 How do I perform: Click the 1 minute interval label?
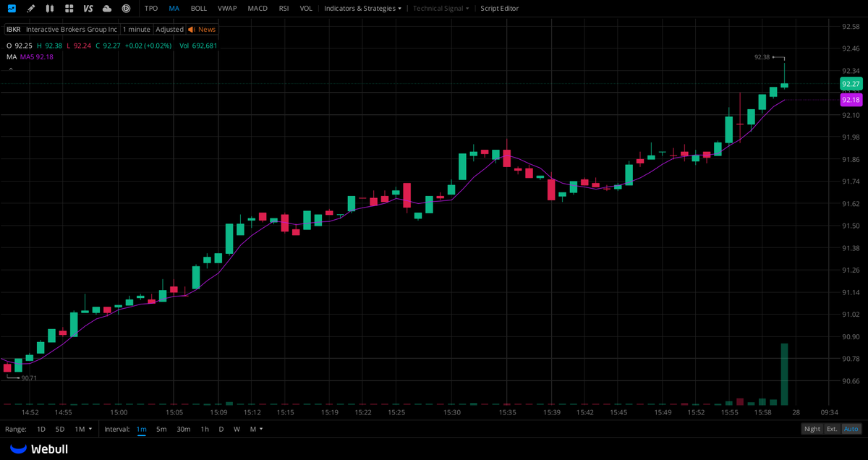pyautogui.click(x=136, y=30)
